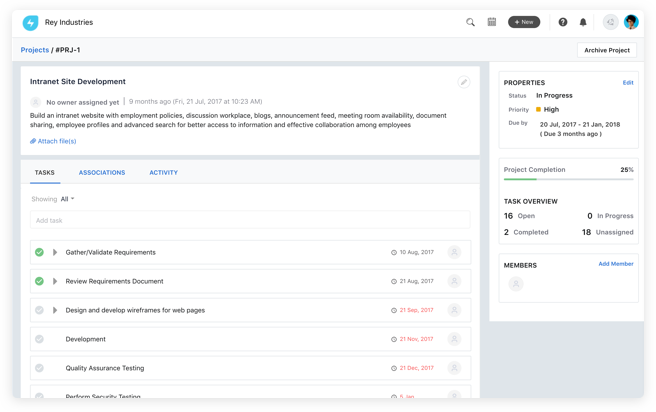This screenshot has width=656, height=412.
Task: Mark the Development task as complete
Action: coord(39,340)
